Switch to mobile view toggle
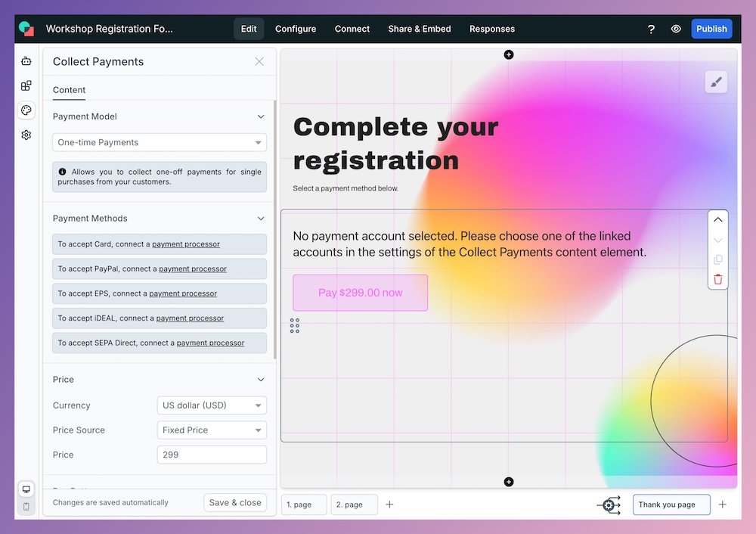756x534 pixels. [x=26, y=507]
